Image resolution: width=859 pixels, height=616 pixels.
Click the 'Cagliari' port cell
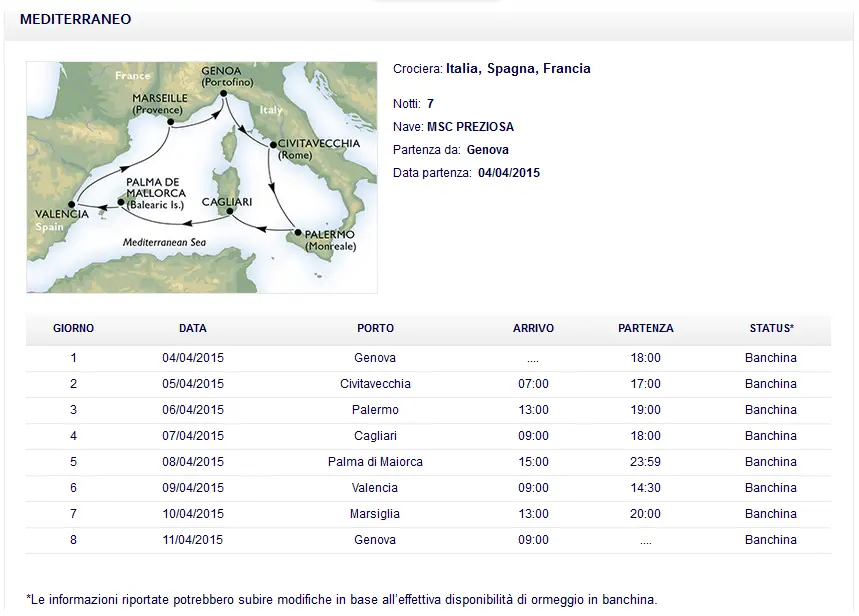[375, 436]
